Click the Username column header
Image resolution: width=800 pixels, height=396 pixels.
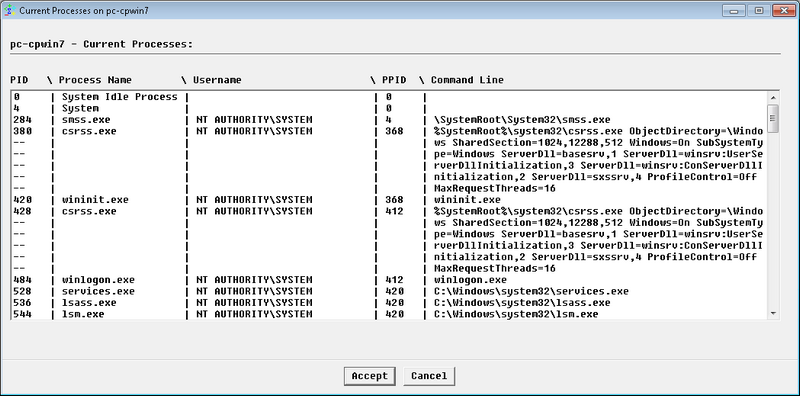(217, 80)
